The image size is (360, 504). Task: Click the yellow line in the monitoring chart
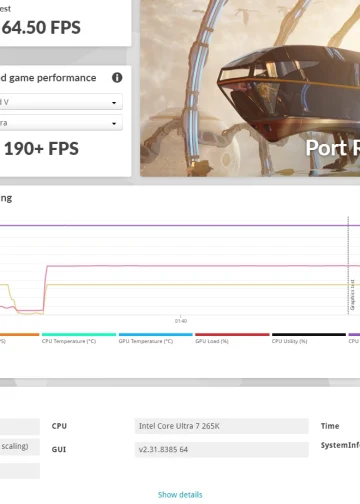(200, 285)
